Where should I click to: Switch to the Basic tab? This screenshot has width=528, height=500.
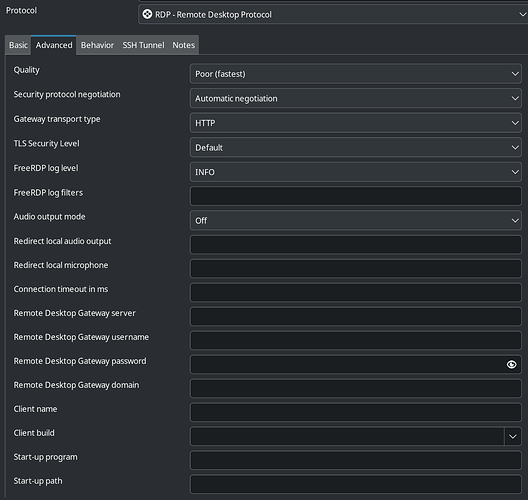point(18,45)
